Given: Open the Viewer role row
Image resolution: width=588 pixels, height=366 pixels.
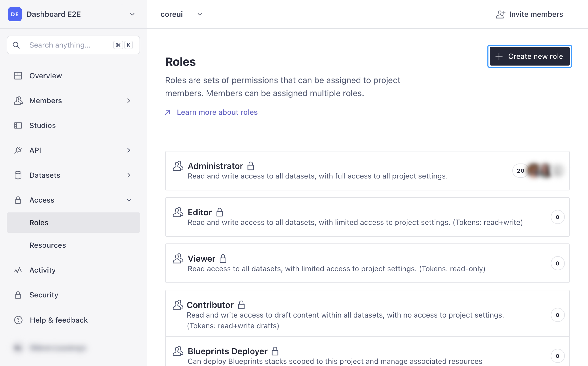Looking at the screenshot, I should pyautogui.click(x=367, y=263).
